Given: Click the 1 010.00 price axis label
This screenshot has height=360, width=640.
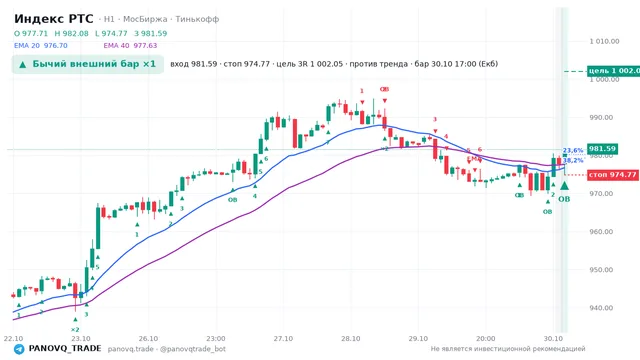Looking at the screenshot, I should 604,41.
